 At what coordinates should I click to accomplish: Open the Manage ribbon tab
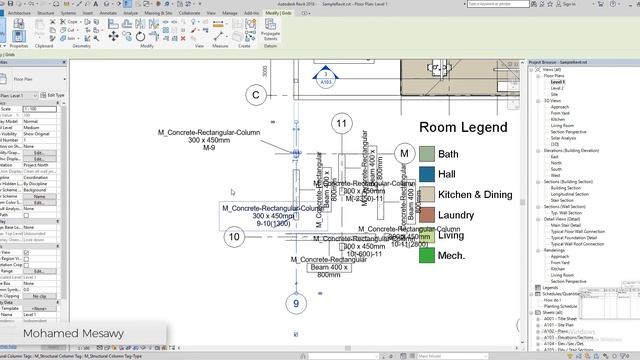coord(230,13)
